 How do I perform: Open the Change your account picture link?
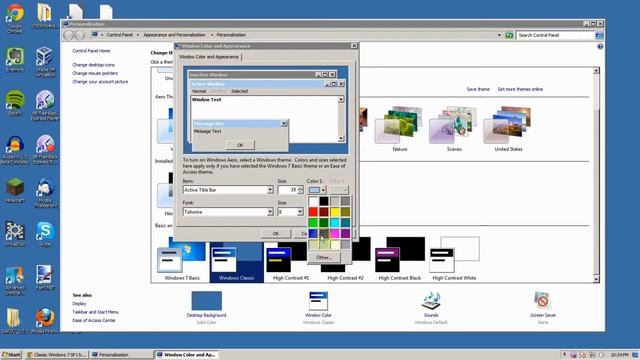click(x=100, y=82)
